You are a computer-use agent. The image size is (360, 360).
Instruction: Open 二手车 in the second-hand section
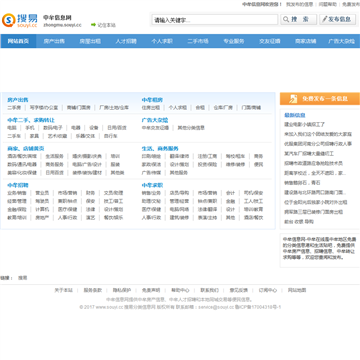tap(14, 136)
